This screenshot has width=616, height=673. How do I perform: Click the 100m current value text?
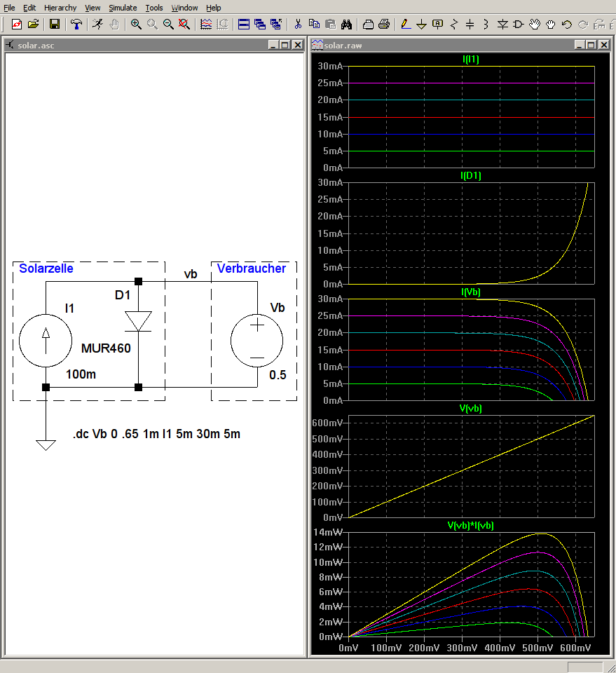(81, 374)
